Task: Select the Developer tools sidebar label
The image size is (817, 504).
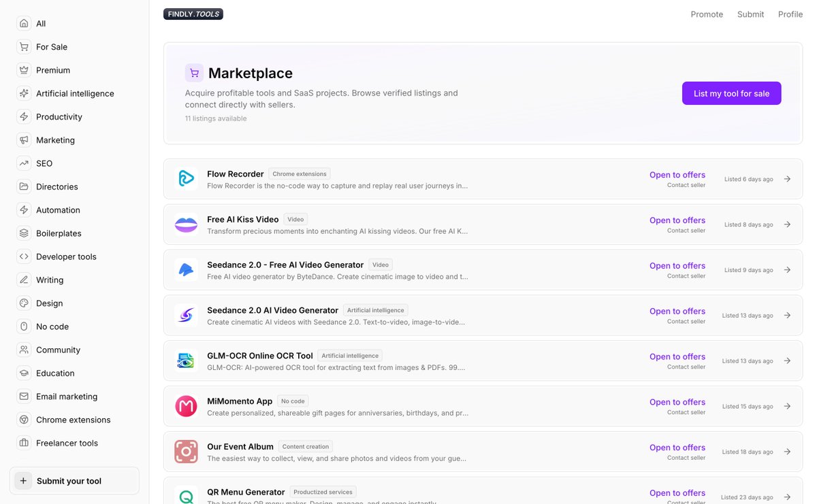Action: [x=66, y=256]
